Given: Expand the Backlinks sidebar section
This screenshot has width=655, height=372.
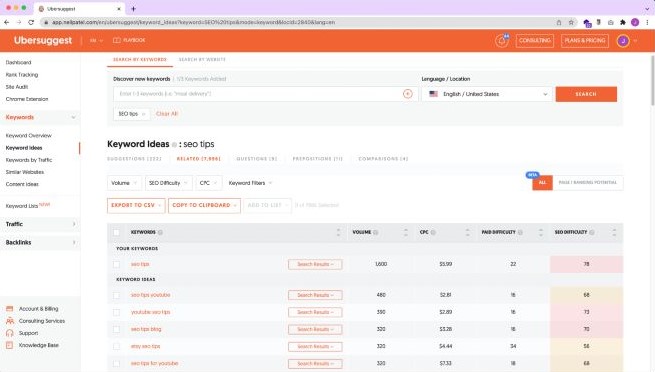Looking at the screenshot, I should pos(40,243).
